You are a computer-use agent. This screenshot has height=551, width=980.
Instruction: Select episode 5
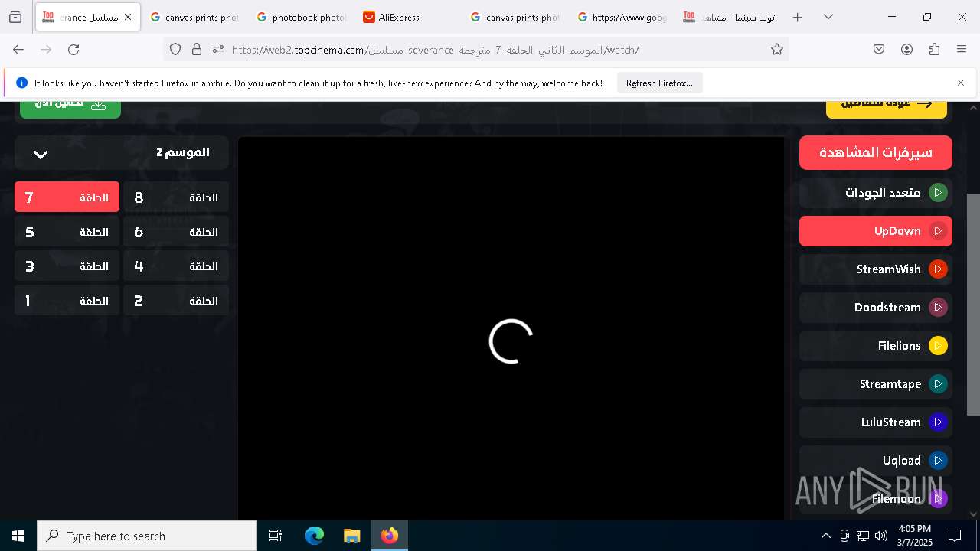[67, 231]
